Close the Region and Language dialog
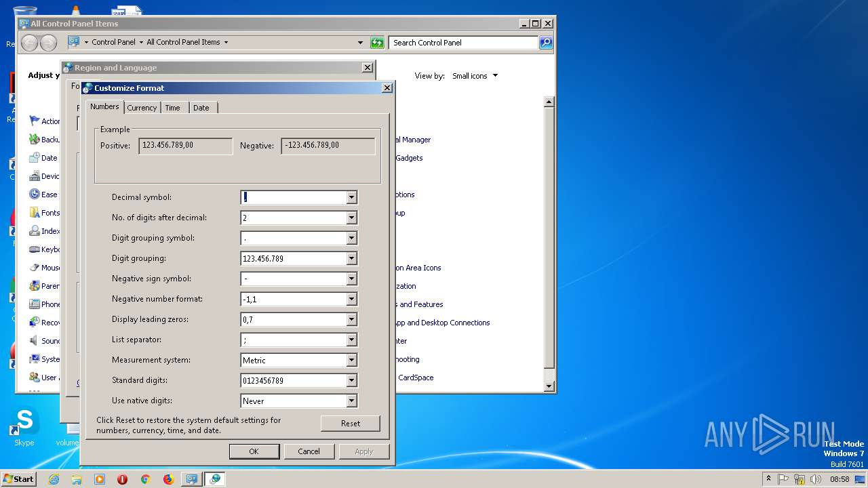 click(x=367, y=68)
